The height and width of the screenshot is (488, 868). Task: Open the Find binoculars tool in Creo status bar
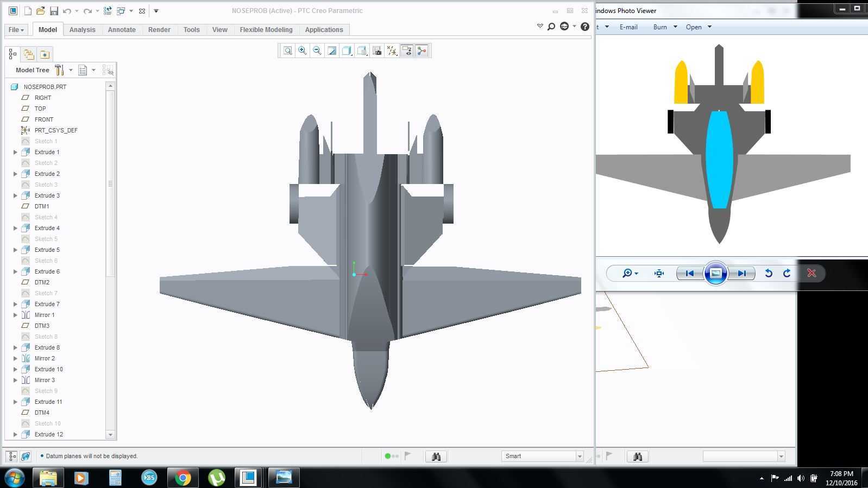[x=436, y=457]
